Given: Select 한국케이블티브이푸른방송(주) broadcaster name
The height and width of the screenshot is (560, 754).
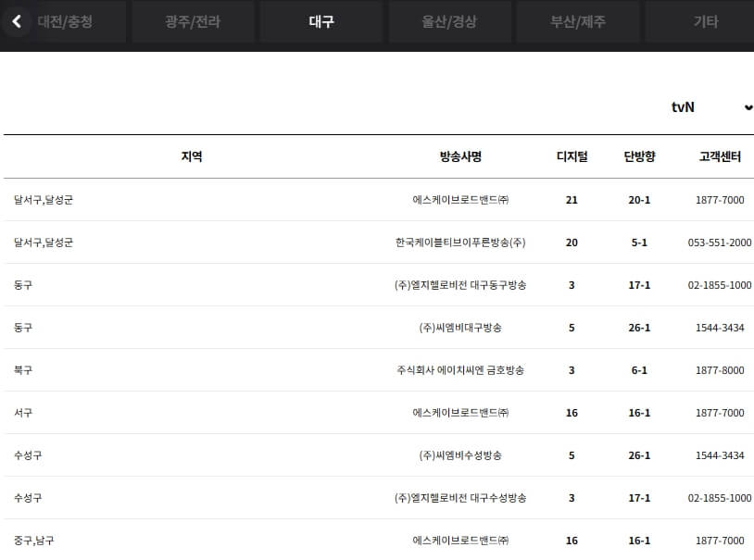Looking at the screenshot, I should (460, 243).
